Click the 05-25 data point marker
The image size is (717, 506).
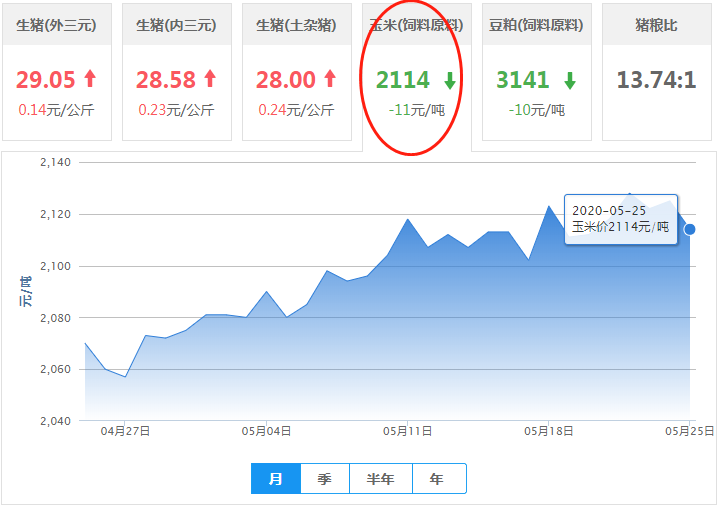(x=690, y=229)
